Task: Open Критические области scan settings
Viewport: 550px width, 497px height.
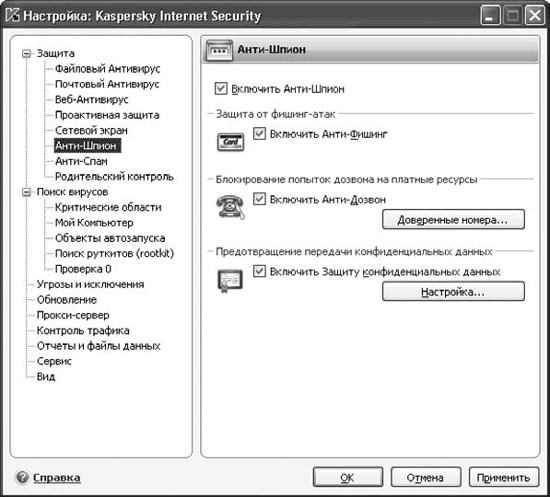Action: point(108,207)
